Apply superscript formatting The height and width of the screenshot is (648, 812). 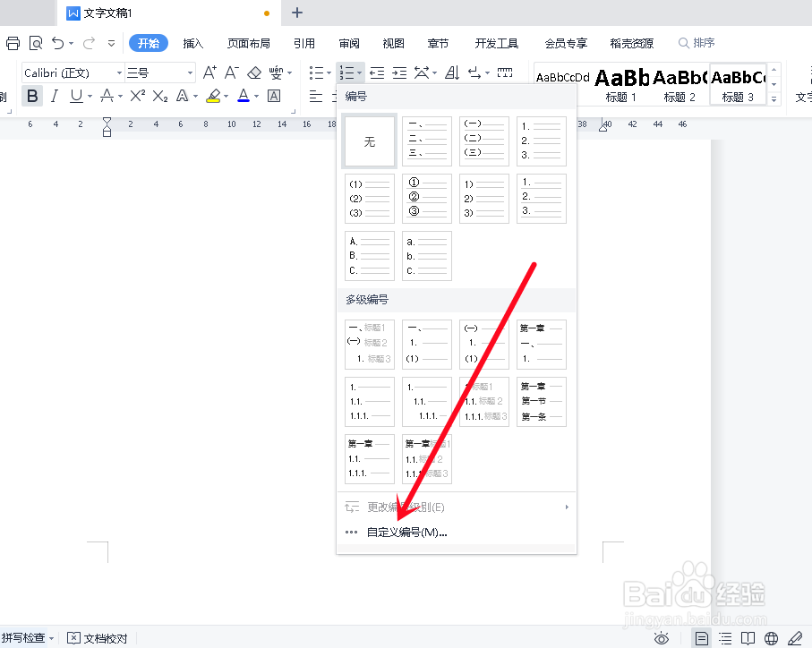click(136, 96)
